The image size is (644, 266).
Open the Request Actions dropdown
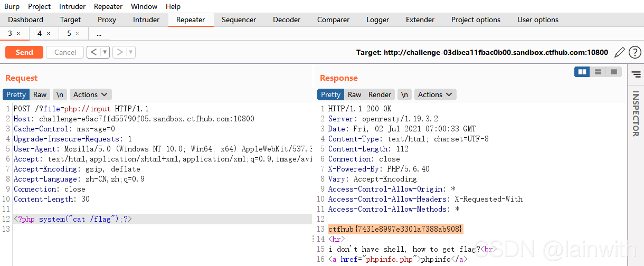90,94
